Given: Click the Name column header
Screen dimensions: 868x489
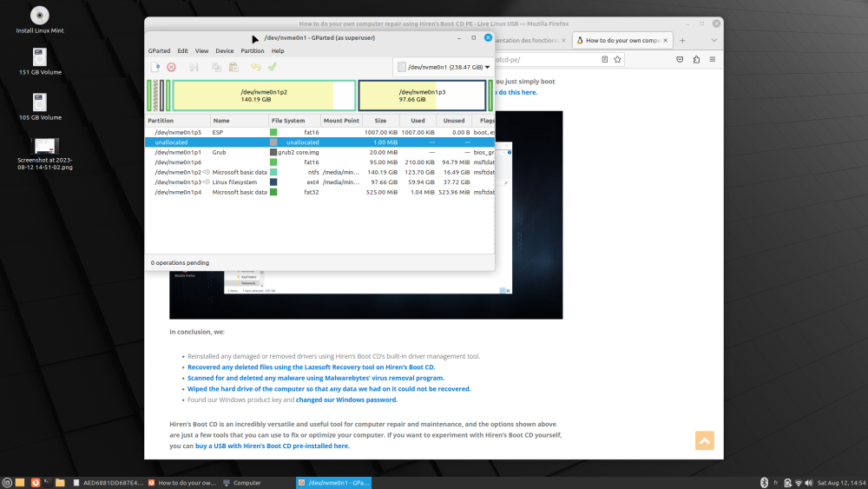Looking at the screenshot, I should coord(240,121).
